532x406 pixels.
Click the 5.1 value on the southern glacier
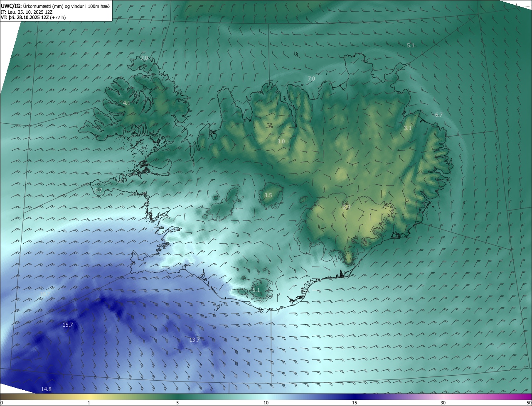click(x=256, y=290)
